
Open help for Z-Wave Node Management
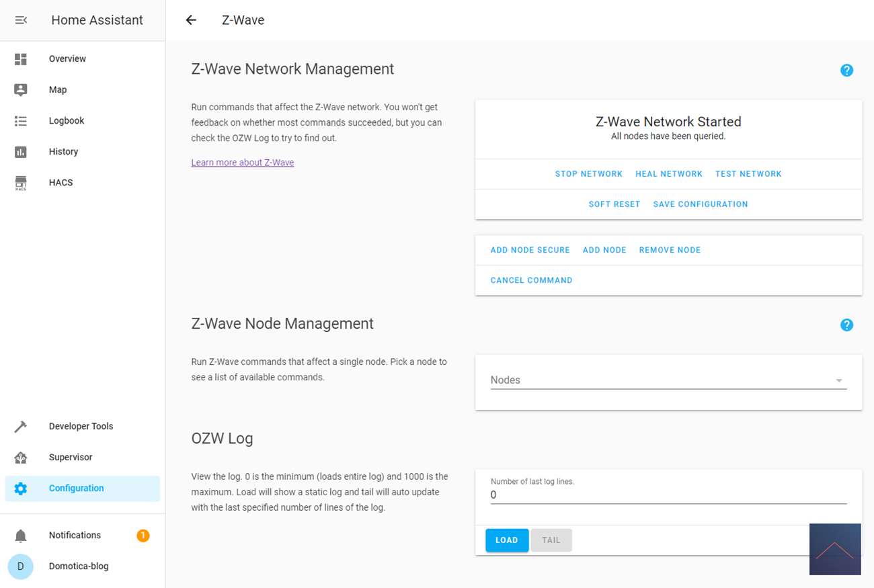tap(846, 325)
